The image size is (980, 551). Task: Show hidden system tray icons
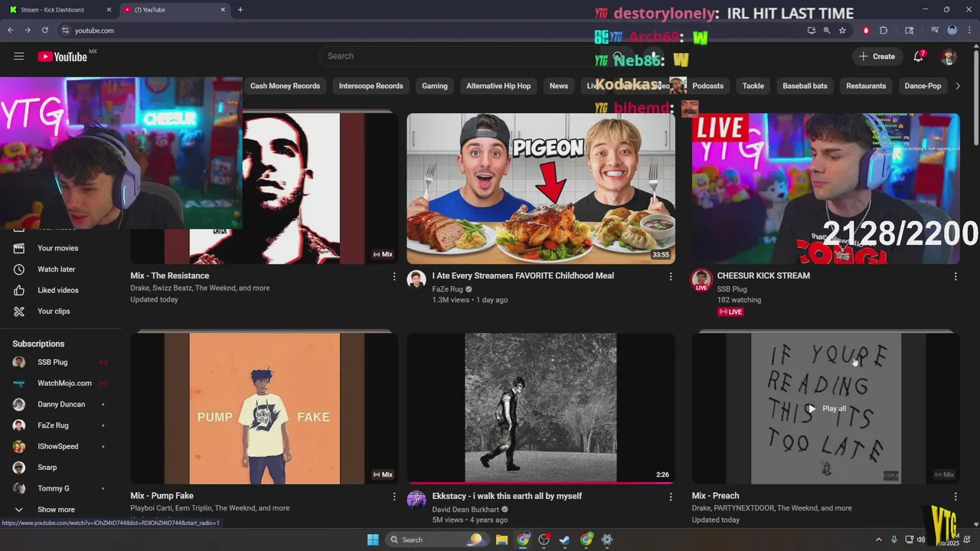pyautogui.click(x=878, y=540)
